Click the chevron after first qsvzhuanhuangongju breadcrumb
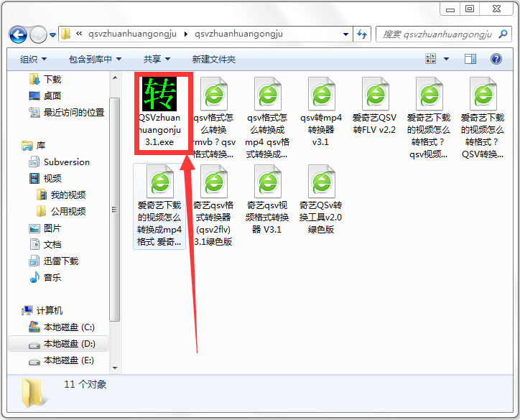The height and width of the screenshot is (420, 520). (186, 34)
